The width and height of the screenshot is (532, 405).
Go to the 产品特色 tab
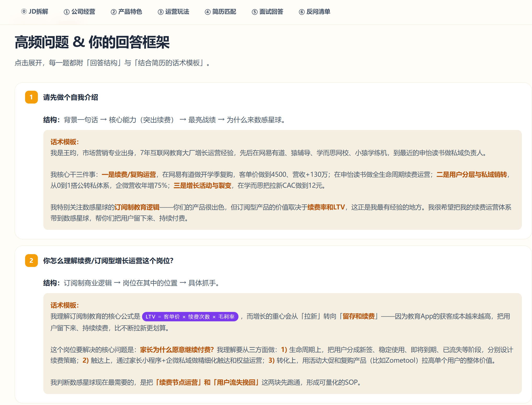tap(126, 12)
